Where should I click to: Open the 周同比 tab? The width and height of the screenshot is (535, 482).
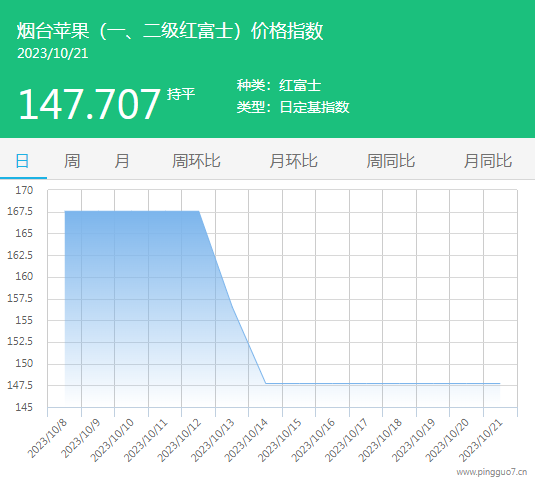point(391,161)
